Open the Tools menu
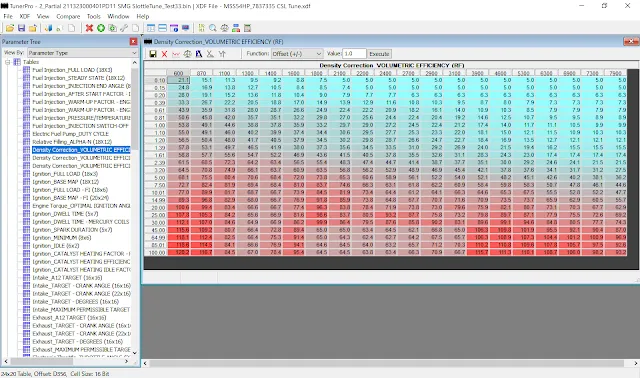This screenshot has width=640, height=378. [x=93, y=16]
